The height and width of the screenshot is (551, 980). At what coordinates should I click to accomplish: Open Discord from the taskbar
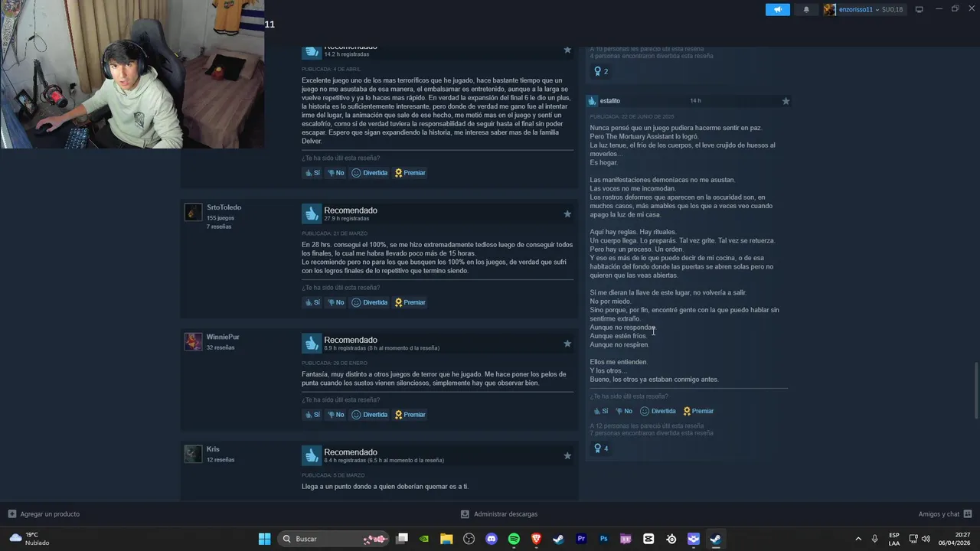pos(492,539)
